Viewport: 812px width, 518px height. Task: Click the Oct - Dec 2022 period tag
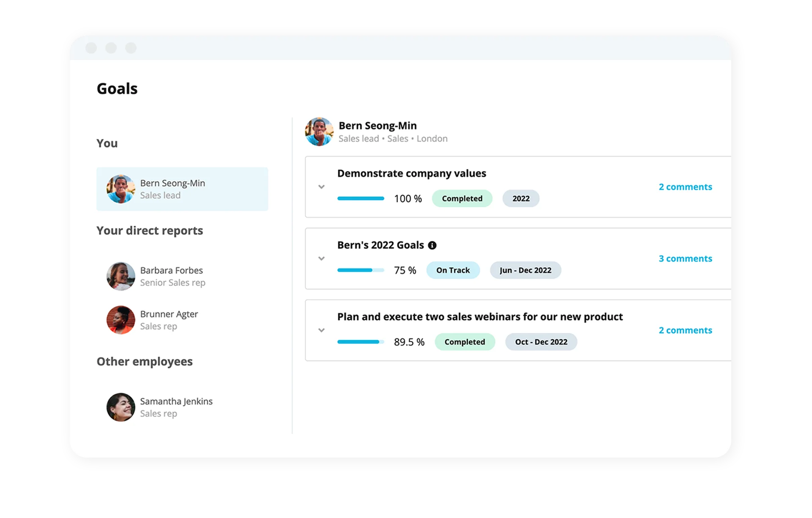pos(541,342)
